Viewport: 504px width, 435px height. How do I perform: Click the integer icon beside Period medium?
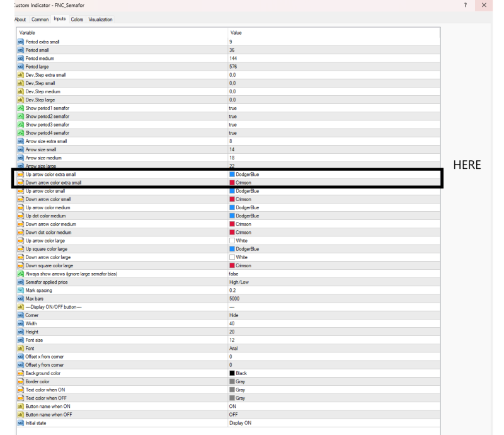click(21, 58)
